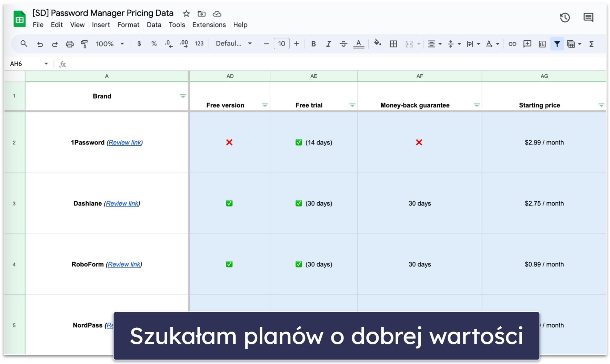Open the 123 number format menu
The width and height of the screenshot is (610, 364).
[x=199, y=44]
